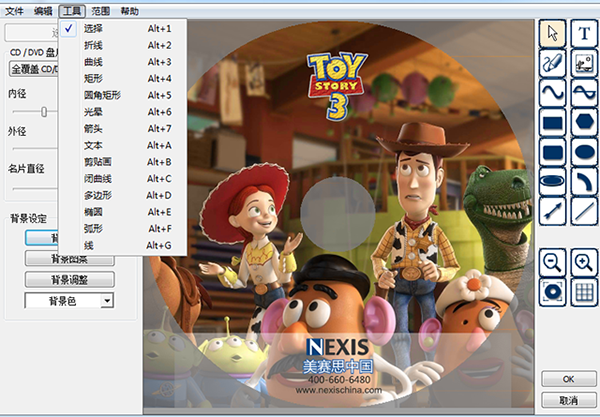Choose the freehand pen polyline tool icon

tap(552, 63)
